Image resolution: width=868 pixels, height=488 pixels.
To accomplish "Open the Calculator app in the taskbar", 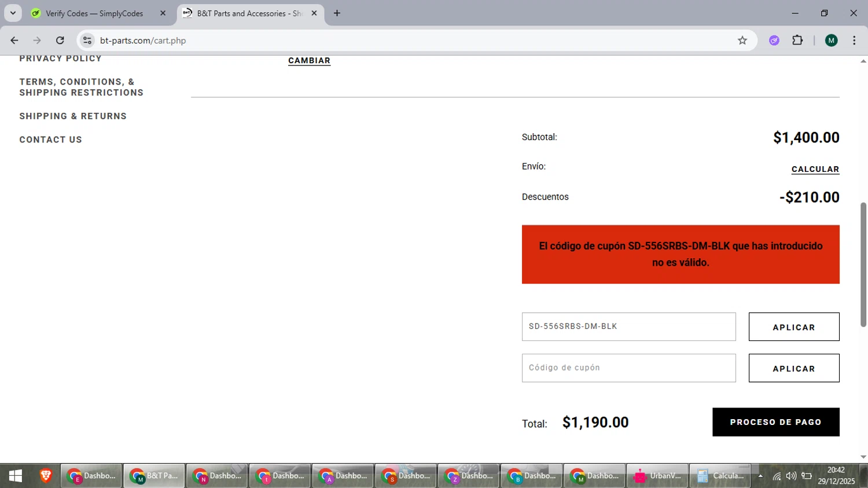I will [x=720, y=476].
